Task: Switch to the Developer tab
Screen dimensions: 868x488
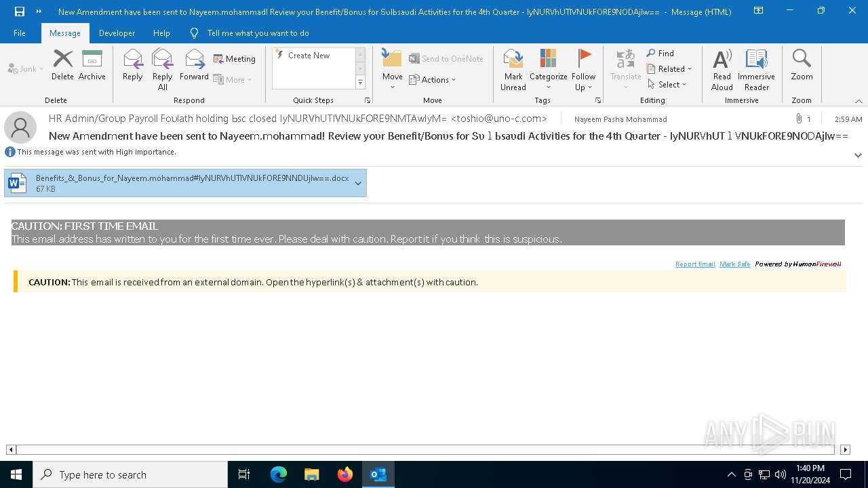Action: 117,33
